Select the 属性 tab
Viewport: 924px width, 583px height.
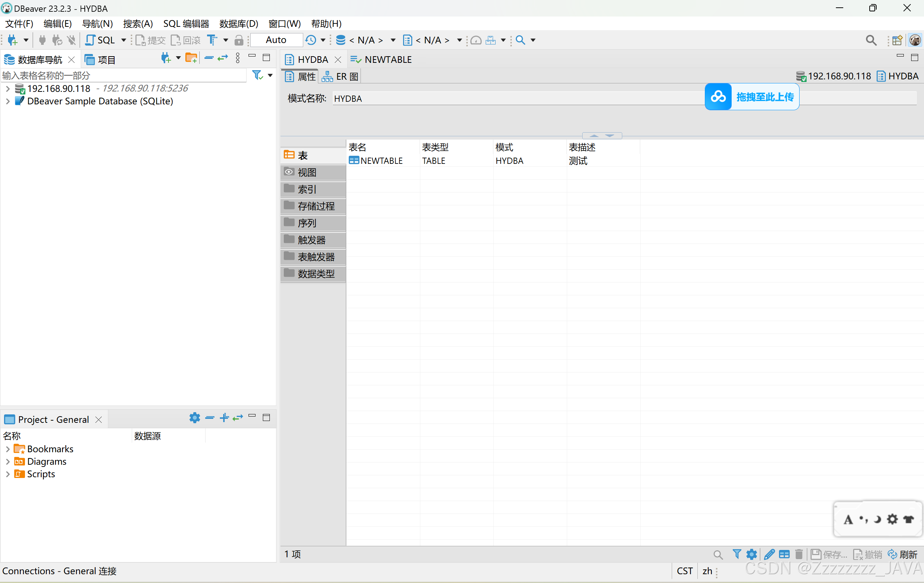pyautogui.click(x=300, y=76)
